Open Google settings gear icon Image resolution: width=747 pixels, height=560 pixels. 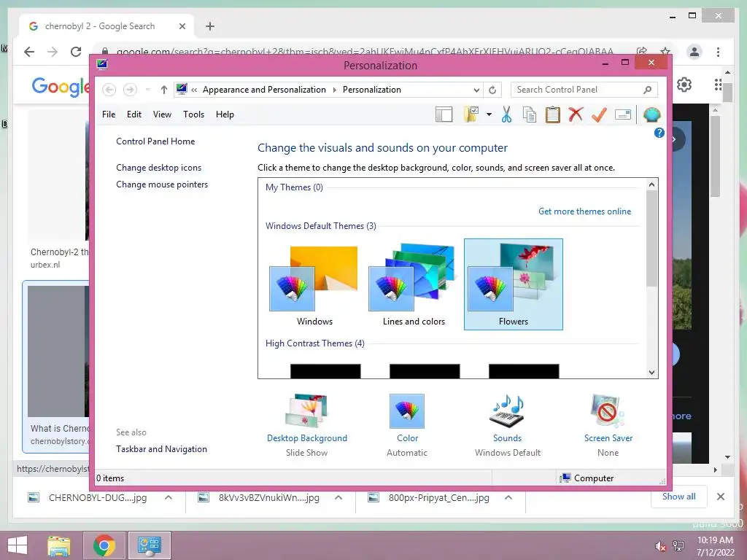pyautogui.click(x=684, y=85)
